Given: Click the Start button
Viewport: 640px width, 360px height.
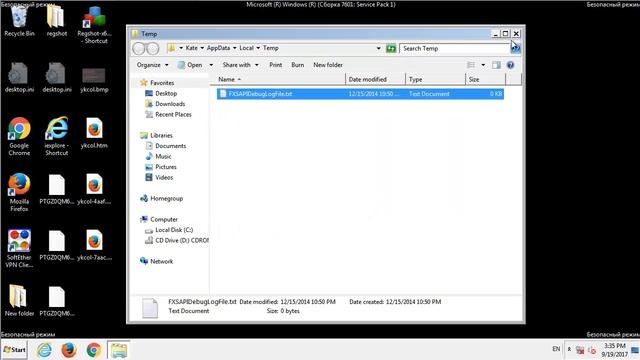Looking at the screenshot, I should (x=14, y=350).
